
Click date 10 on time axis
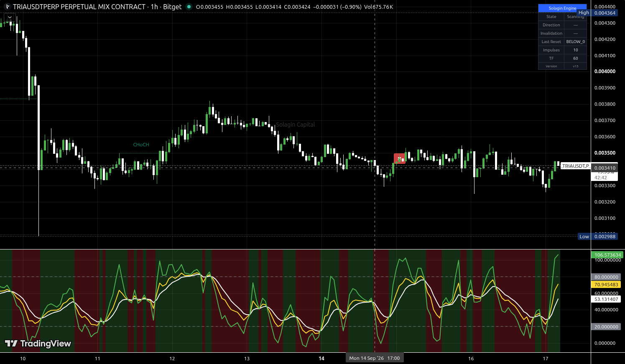click(x=23, y=359)
